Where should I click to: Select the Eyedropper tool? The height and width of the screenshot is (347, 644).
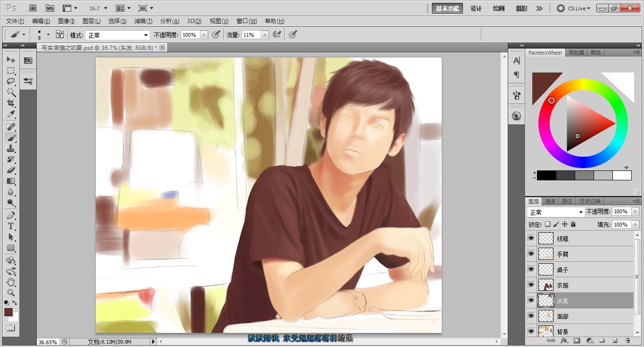[11, 114]
